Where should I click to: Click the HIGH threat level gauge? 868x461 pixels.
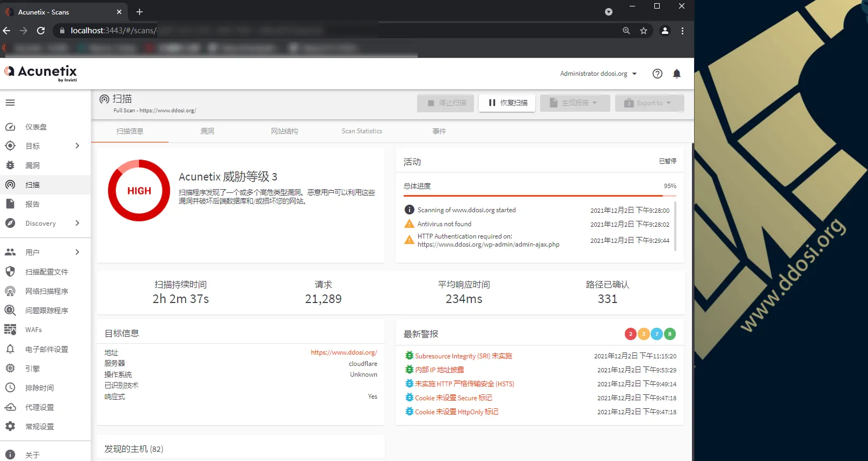139,191
